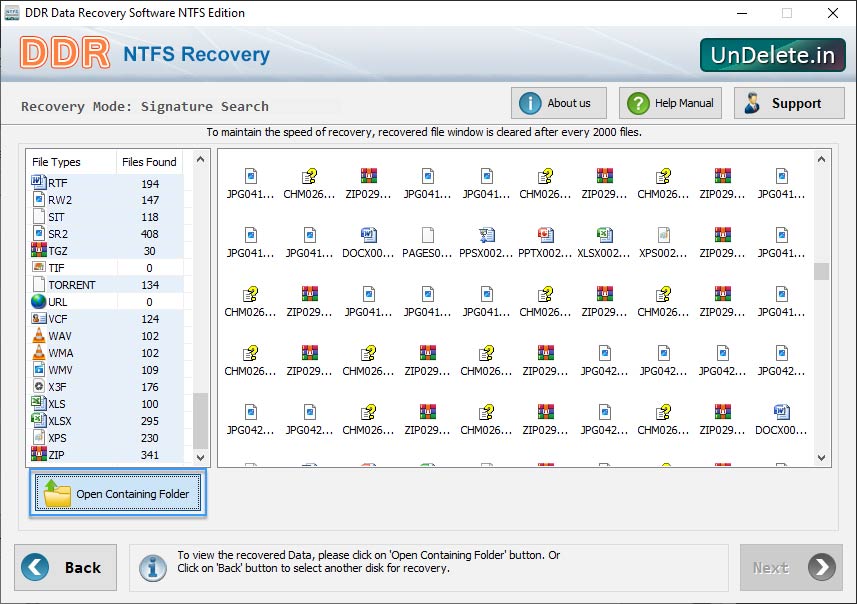Select the DOCX00 file in second row

coord(368,242)
